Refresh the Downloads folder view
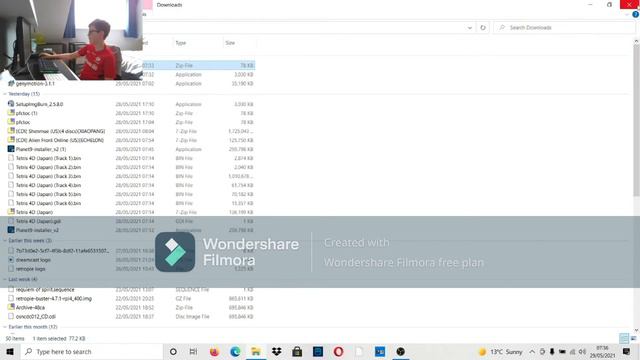 tap(483, 27)
